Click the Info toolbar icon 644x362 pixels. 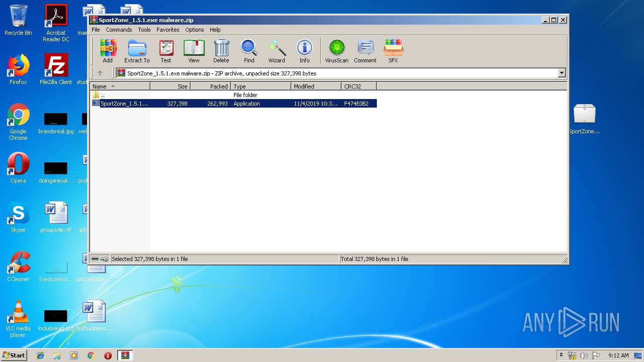pyautogui.click(x=304, y=51)
